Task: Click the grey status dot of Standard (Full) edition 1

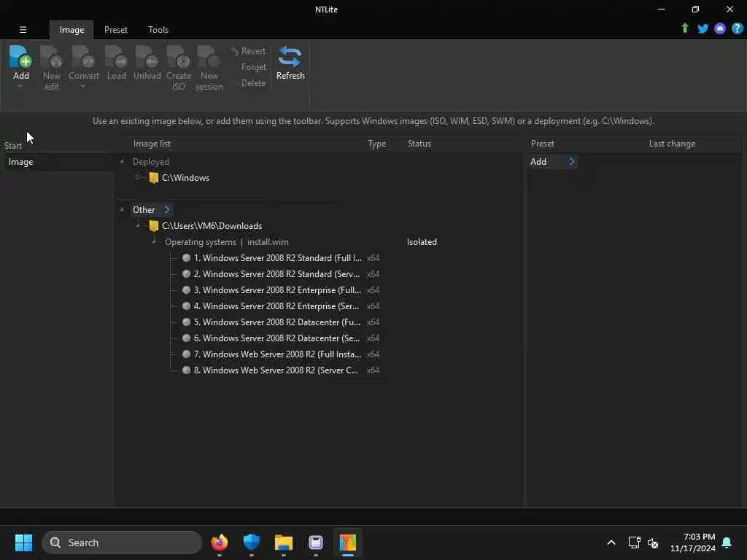Action: click(186, 257)
